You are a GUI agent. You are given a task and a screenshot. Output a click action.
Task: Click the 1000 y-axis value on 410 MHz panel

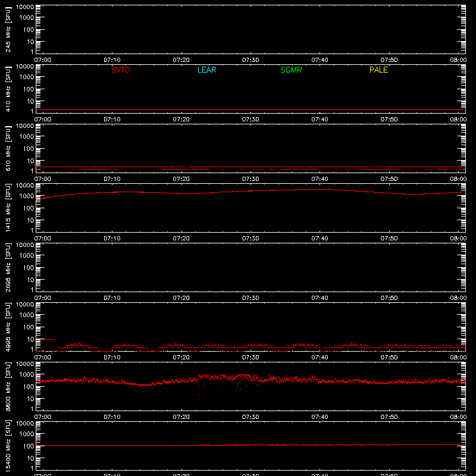(x=27, y=77)
